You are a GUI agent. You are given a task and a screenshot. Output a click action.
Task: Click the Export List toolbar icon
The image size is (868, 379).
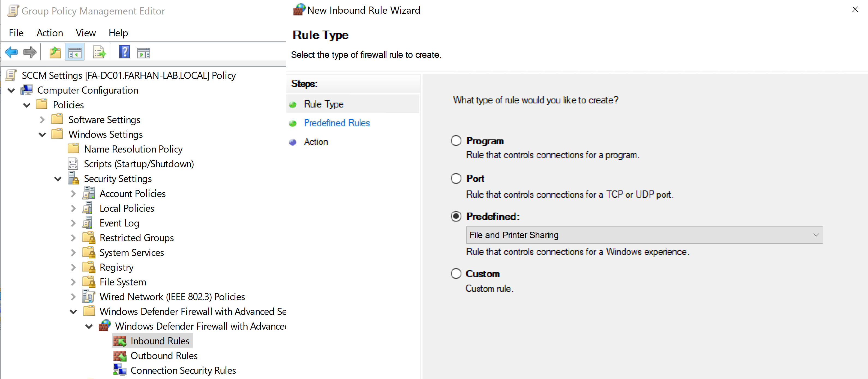pyautogui.click(x=99, y=53)
